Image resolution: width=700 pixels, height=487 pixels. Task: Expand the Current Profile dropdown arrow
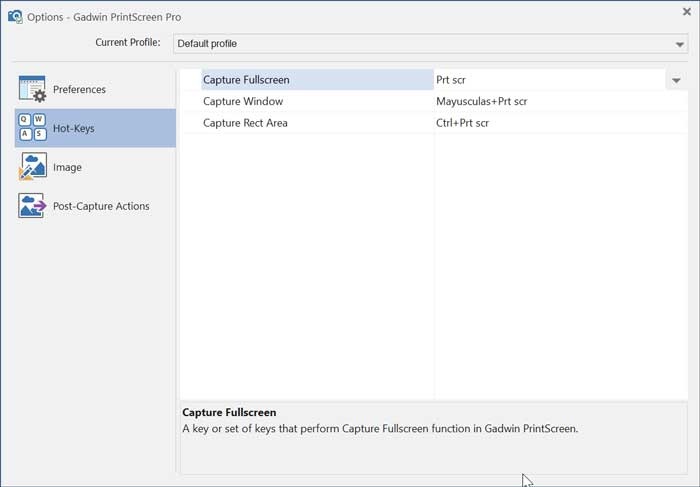click(x=680, y=45)
